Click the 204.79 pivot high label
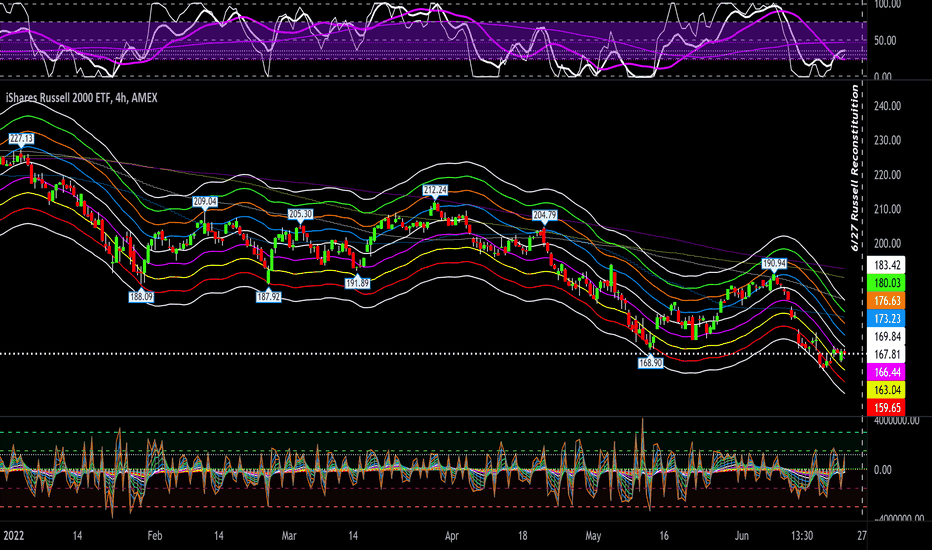The image size is (932, 550). [x=544, y=215]
